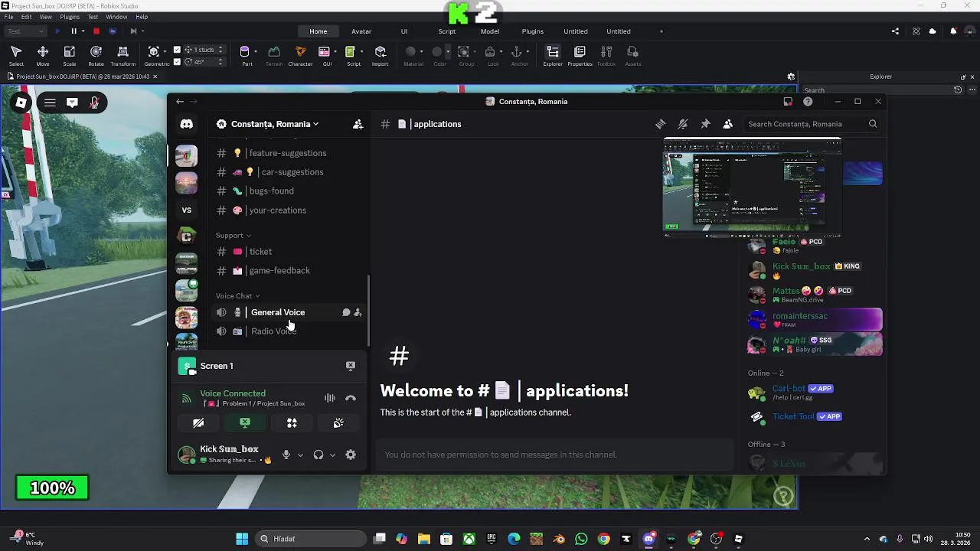This screenshot has height=551, width=980.
Task: Switch to the Script ribbon tab
Action: coord(447,31)
